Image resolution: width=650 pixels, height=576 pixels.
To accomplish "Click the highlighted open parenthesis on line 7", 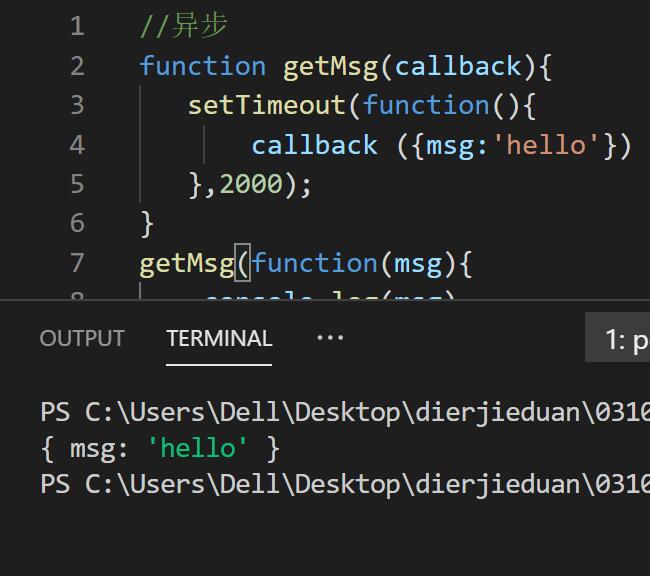I will [x=243, y=263].
